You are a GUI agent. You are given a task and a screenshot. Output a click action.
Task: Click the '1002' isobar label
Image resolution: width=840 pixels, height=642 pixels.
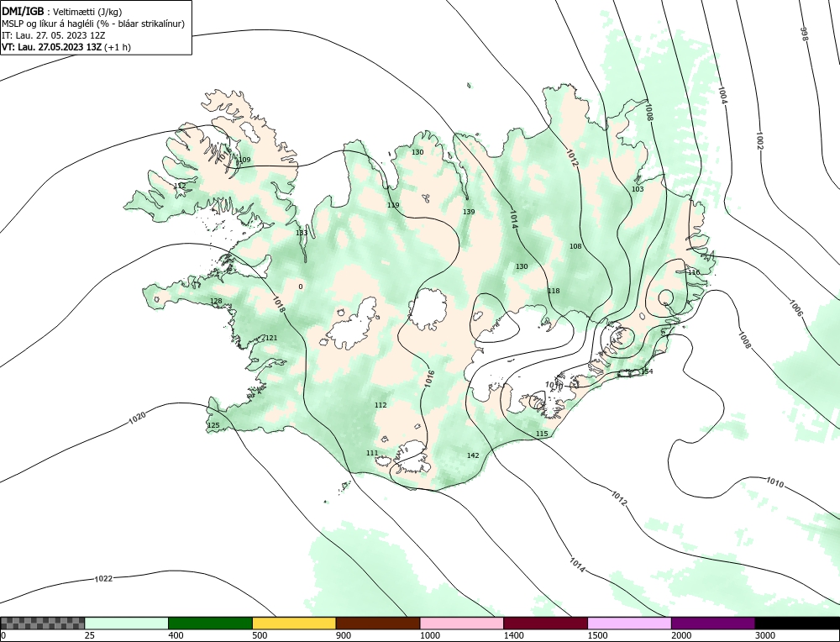759,140
